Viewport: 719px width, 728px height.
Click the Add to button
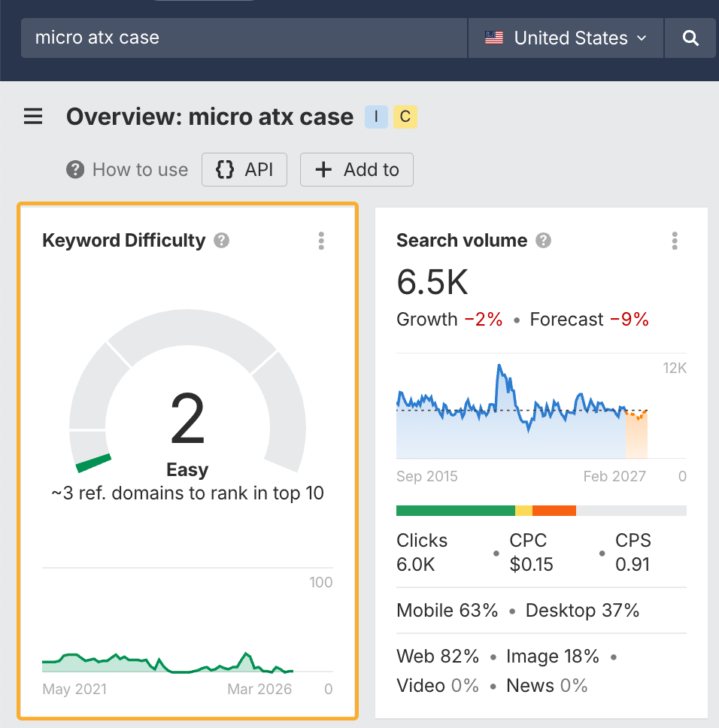[356, 169]
